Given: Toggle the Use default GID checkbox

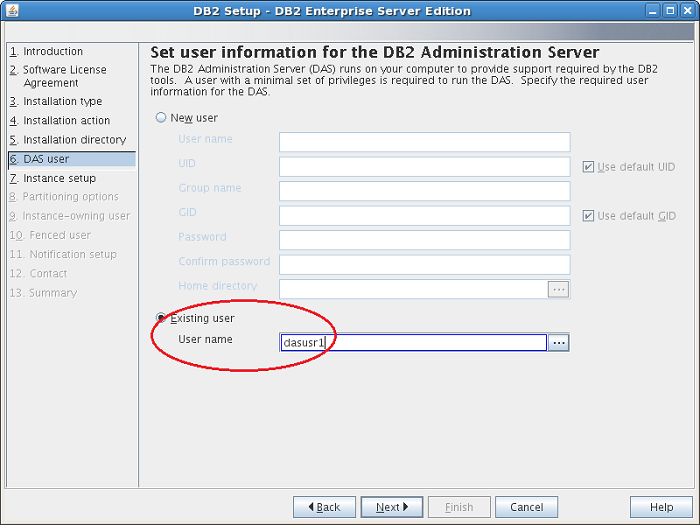Looking at the screenshot, I should click(588, 216).
